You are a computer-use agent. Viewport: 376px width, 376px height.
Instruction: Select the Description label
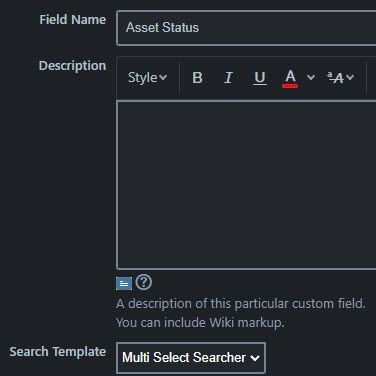[x=72, y=66]
